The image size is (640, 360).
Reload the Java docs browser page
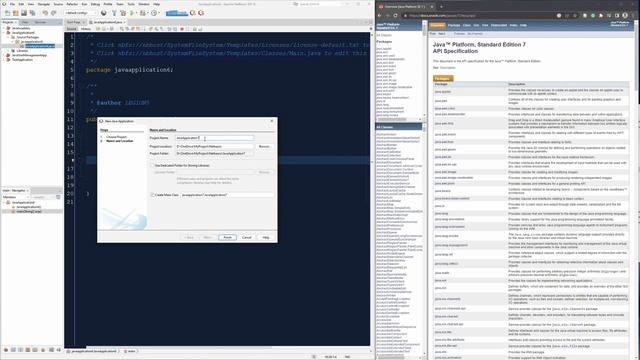click(396, 16)
